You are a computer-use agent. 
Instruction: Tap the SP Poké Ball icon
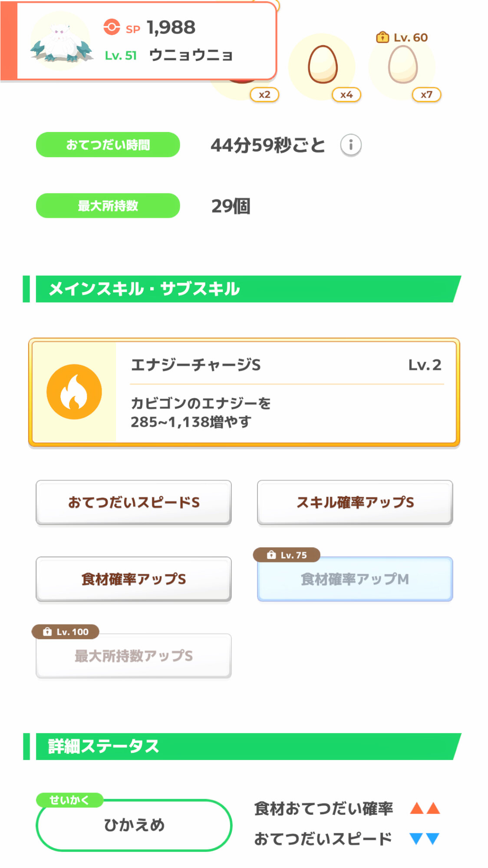112,27
